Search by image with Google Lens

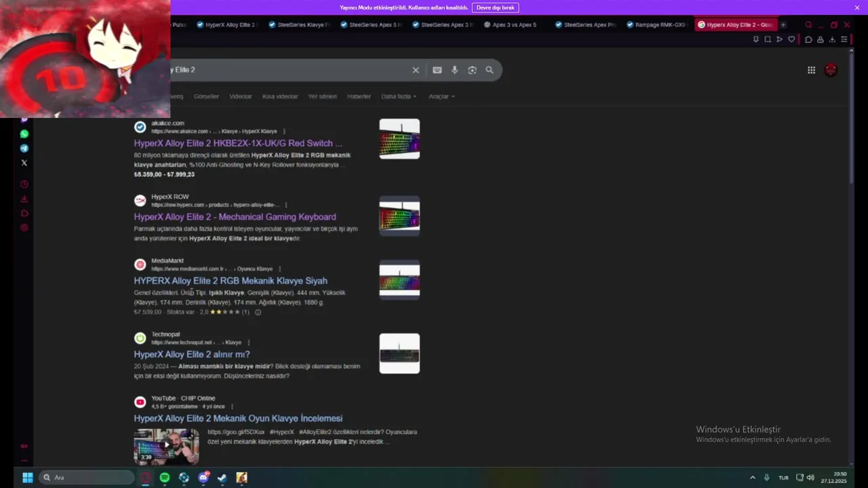pos(472,70)
